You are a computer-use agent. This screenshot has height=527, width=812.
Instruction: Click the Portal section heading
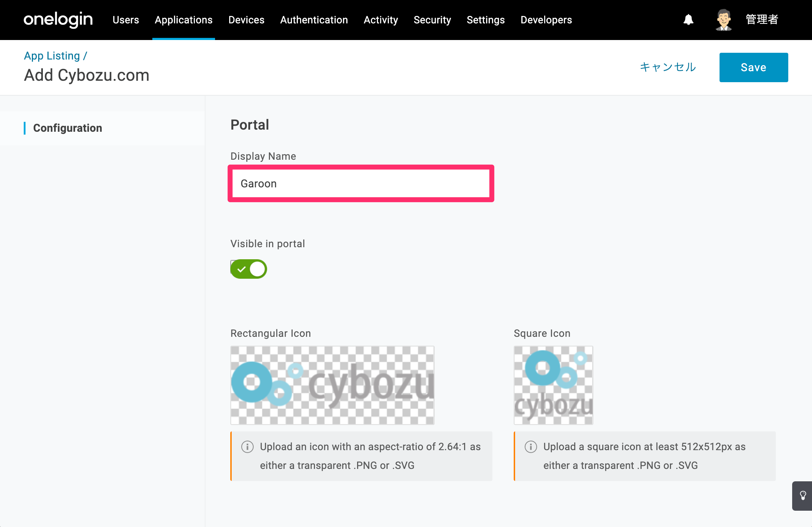tap(250, 125)
